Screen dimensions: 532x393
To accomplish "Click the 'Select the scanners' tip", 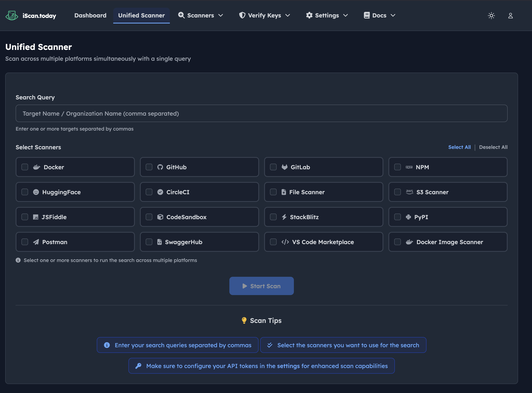I will 343,345.
